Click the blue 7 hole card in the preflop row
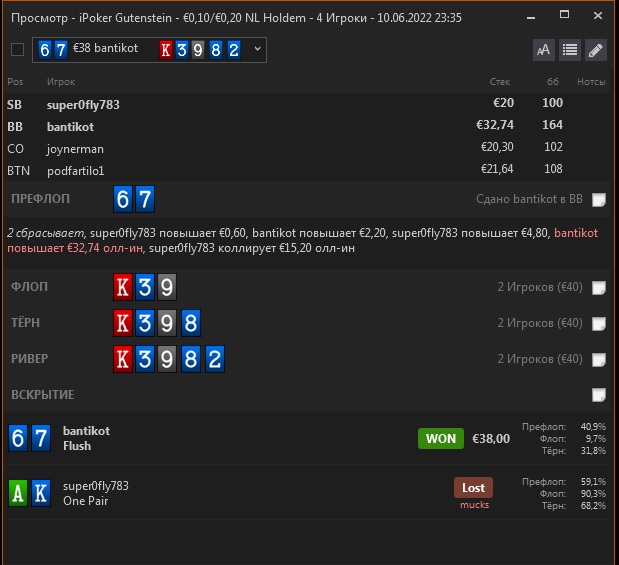Screen dimensions: 619x565 145,199
